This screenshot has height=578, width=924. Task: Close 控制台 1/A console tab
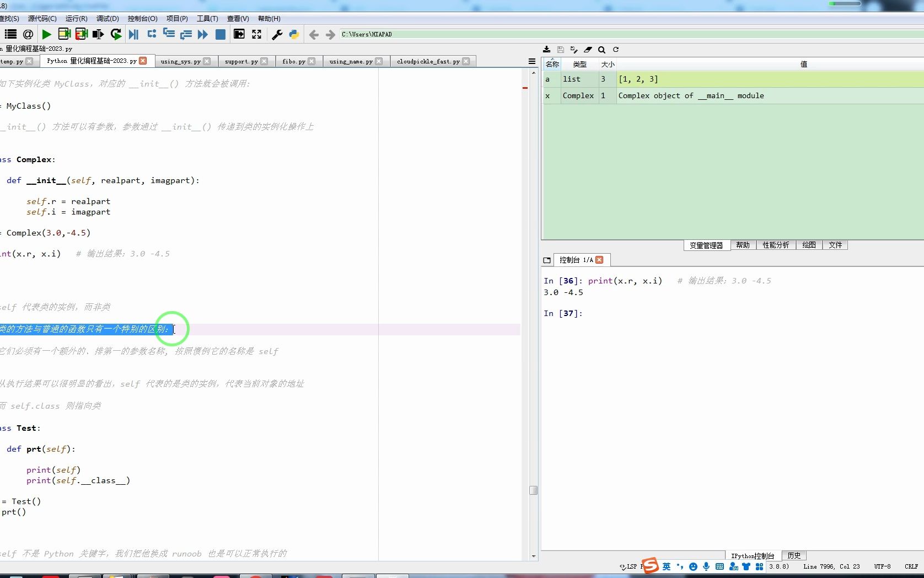tap(599, 260)
